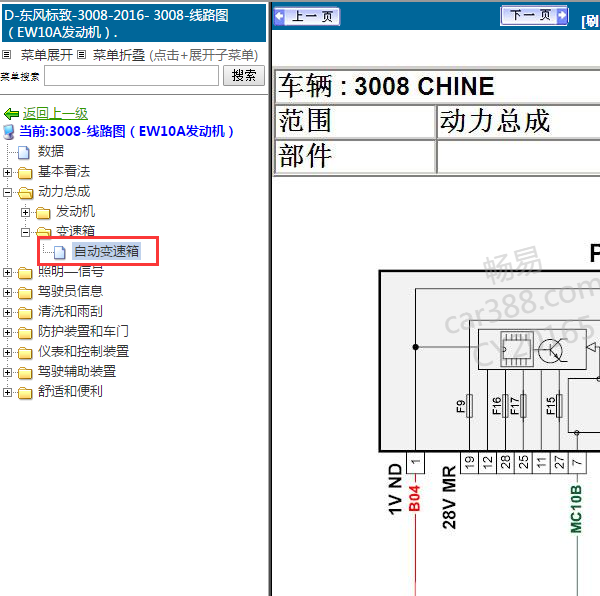Select the 防护装置和车门 tree label
The height and width of the screenshot is (596, 600).
(83, 331)
